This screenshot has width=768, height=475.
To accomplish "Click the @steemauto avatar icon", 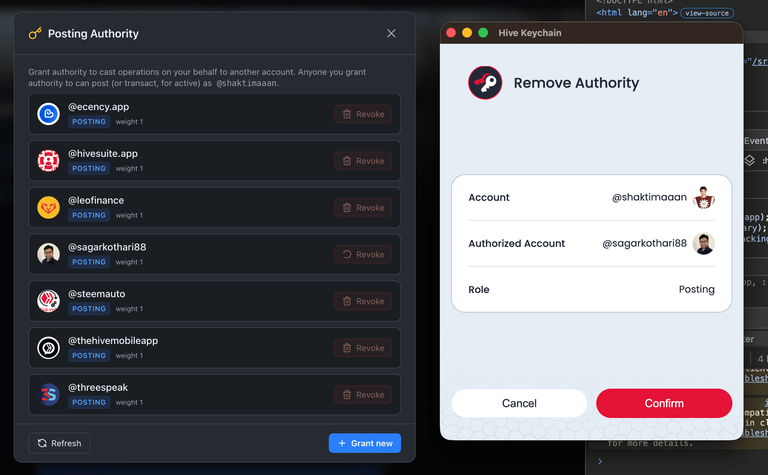I will [x=48, y=301].
